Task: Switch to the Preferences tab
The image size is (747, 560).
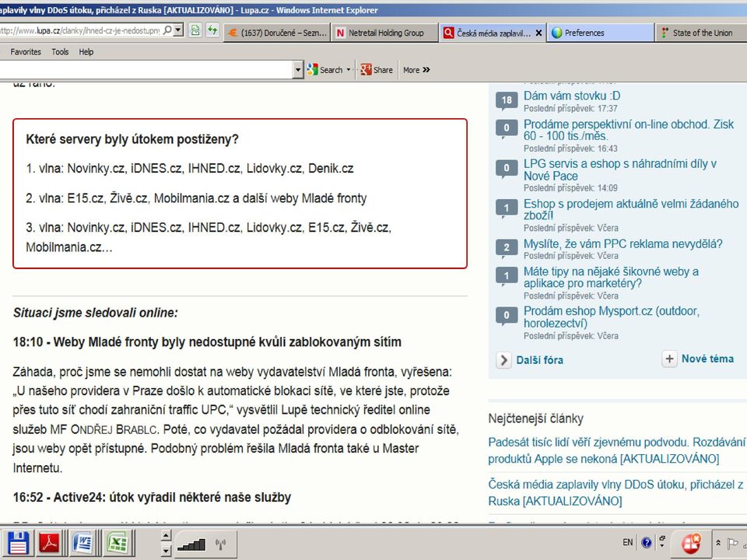Action: (601, 33)
